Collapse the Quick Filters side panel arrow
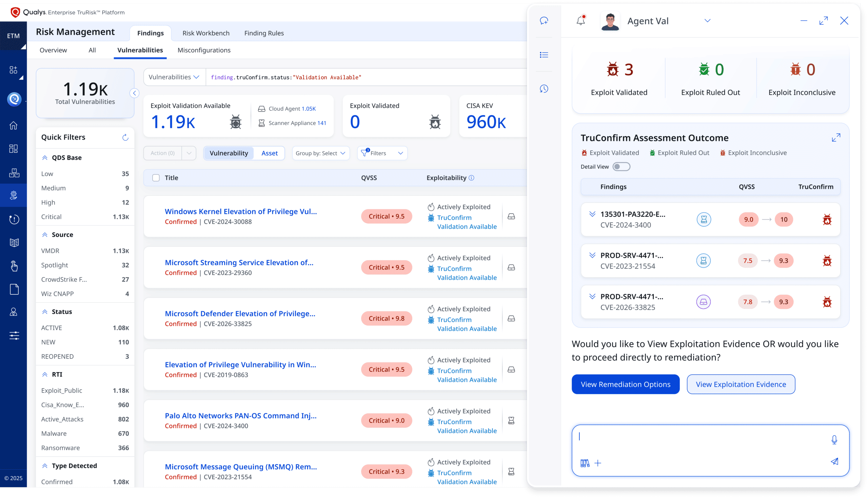868x498 pixels. [135, 93]
